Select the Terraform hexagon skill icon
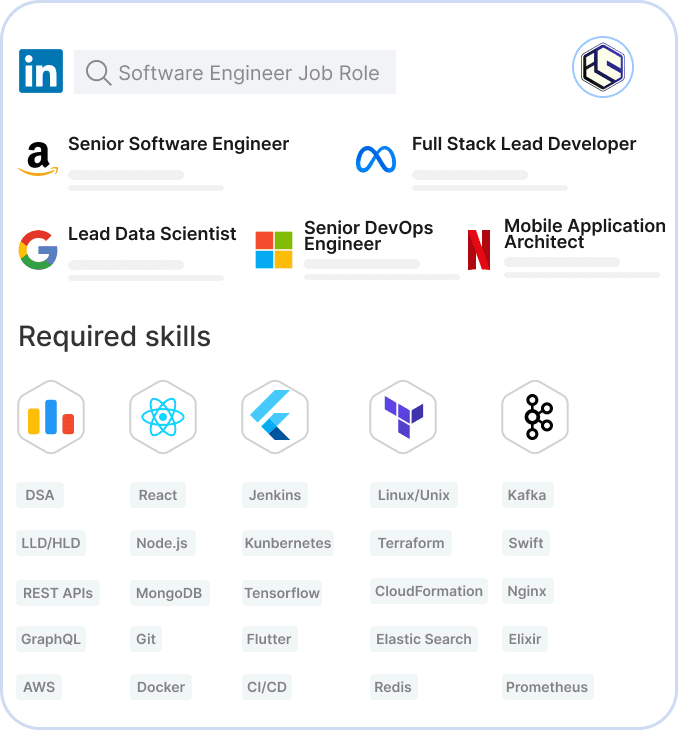The width and height of the screenshot is (678, 730). pyautogui.click(x=403, y=416)
